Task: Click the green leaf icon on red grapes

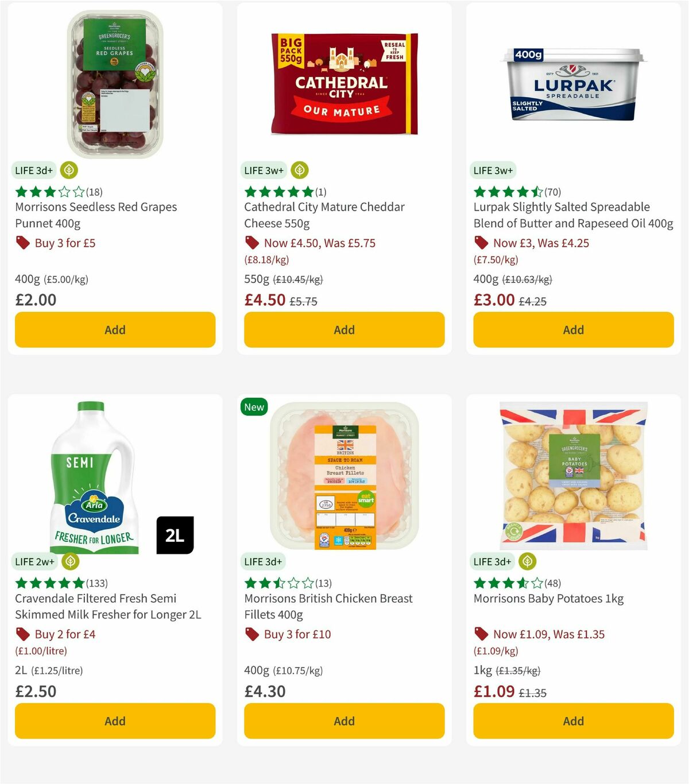Action: 69,170
